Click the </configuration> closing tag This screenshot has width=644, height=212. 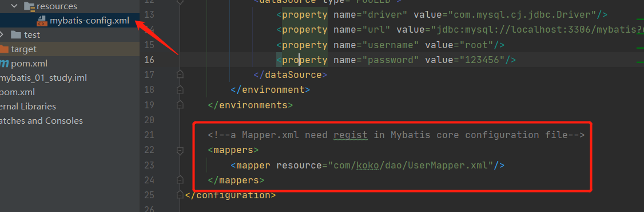(230, 195)
